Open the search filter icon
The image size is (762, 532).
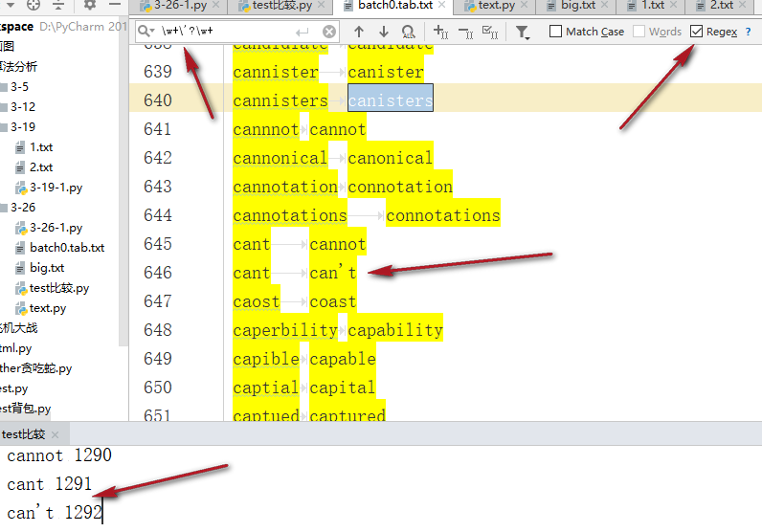523,33
